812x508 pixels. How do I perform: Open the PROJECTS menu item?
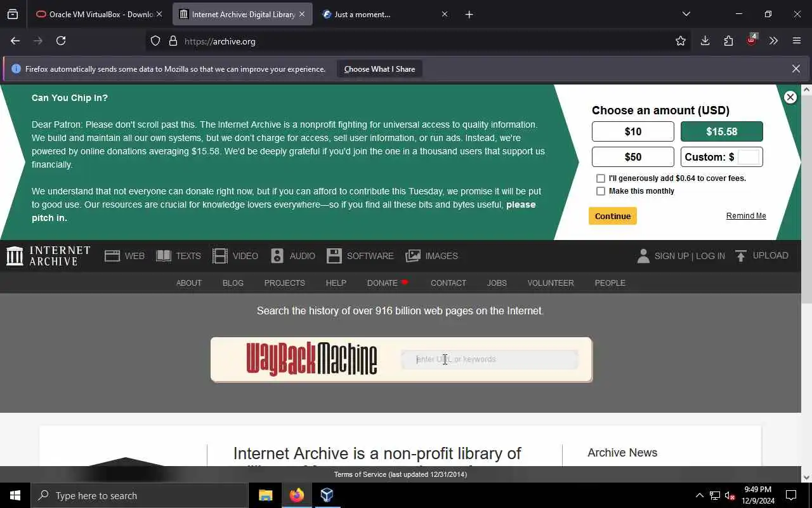[x=284, y=283]
